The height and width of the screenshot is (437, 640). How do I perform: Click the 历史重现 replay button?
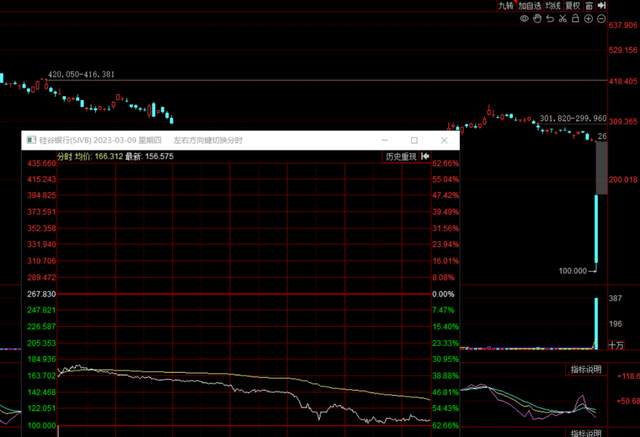401,156
